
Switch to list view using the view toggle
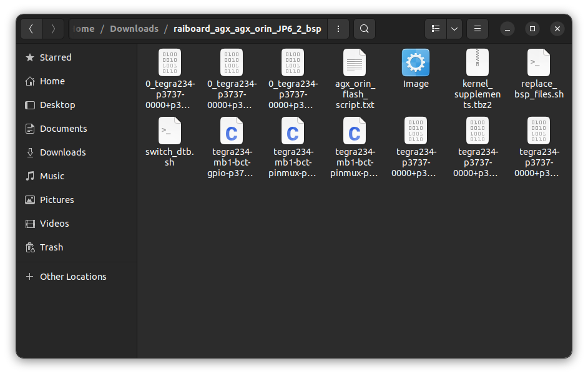click(435, 29)
